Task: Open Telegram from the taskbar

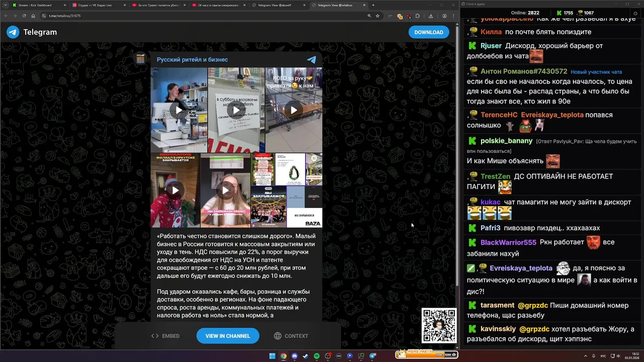Action: [x=372, y=356]
